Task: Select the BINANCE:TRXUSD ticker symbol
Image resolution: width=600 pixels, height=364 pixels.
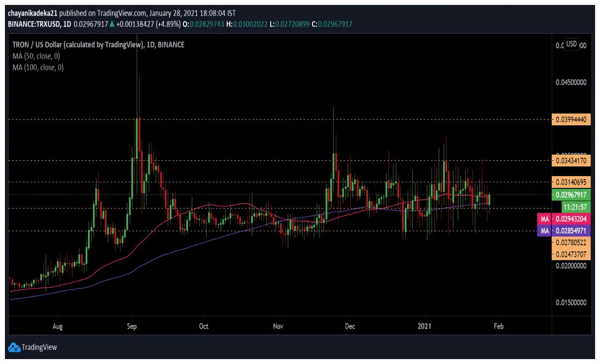Action: 33,24
